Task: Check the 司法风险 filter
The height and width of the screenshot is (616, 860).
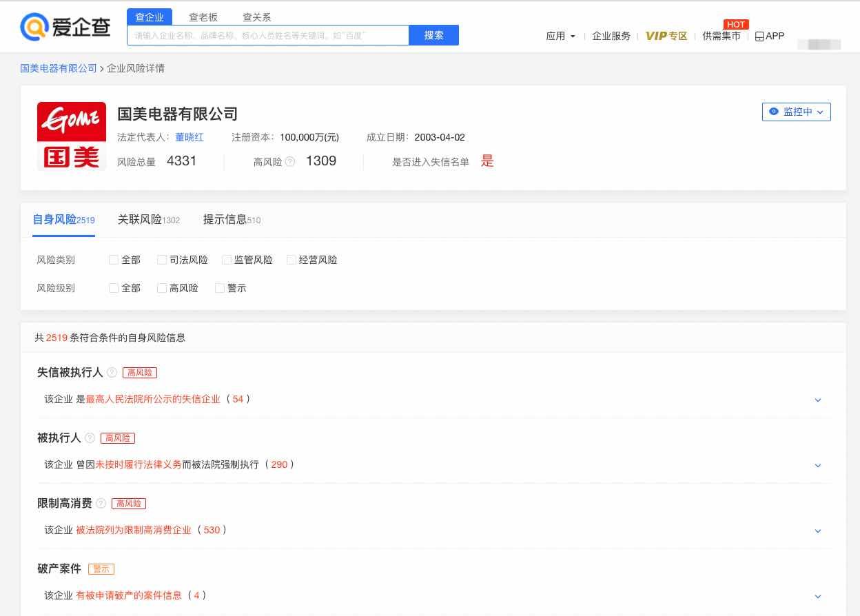Action: [162, 260]
